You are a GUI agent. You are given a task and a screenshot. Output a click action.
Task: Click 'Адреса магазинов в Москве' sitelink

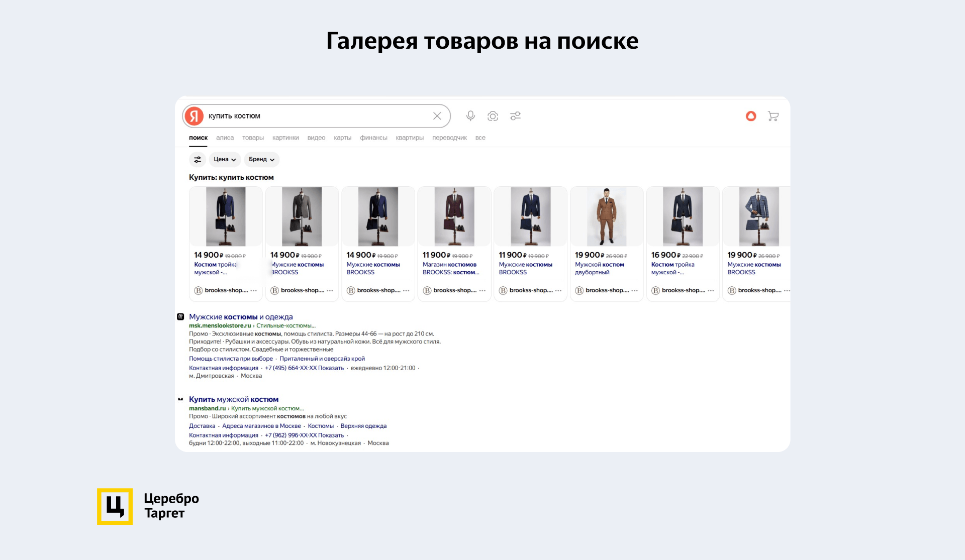(x=261, y=426)
